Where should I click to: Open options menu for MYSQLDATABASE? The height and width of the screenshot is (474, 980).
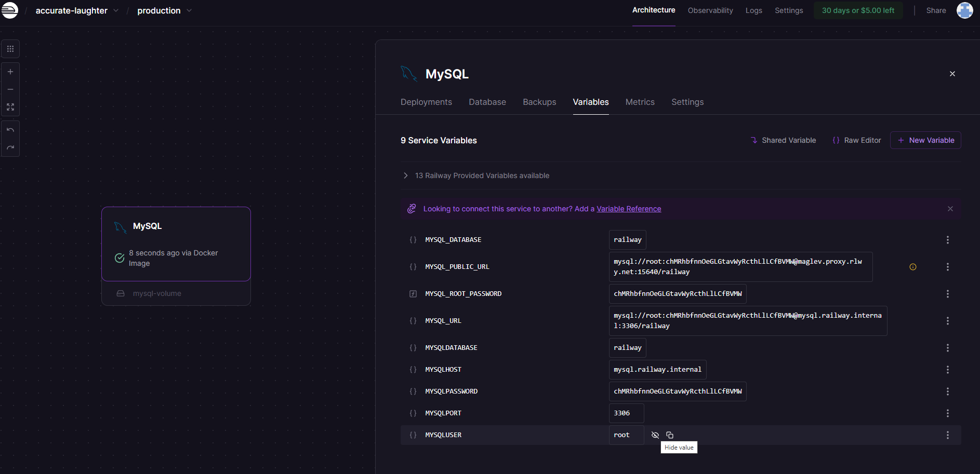[x=948, y=348]
